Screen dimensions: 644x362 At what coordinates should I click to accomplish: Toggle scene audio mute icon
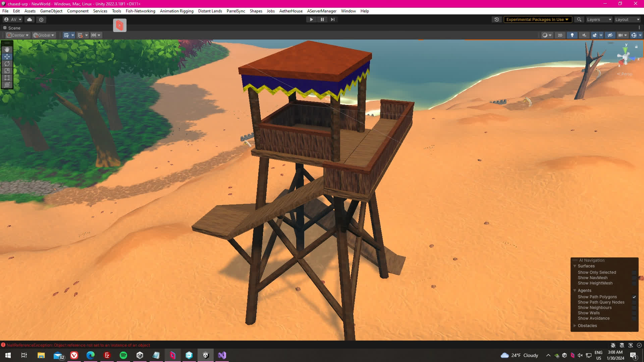584,35
